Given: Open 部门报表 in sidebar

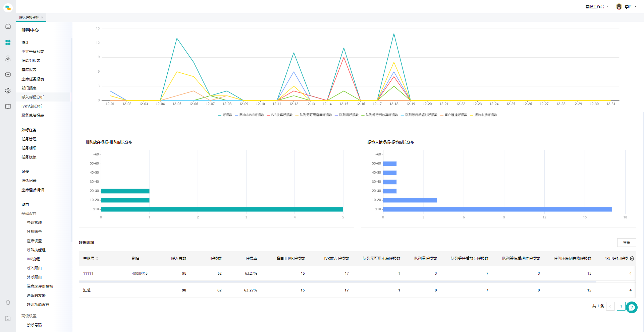Looking at the screenshot, I should (x=29, y=88).
